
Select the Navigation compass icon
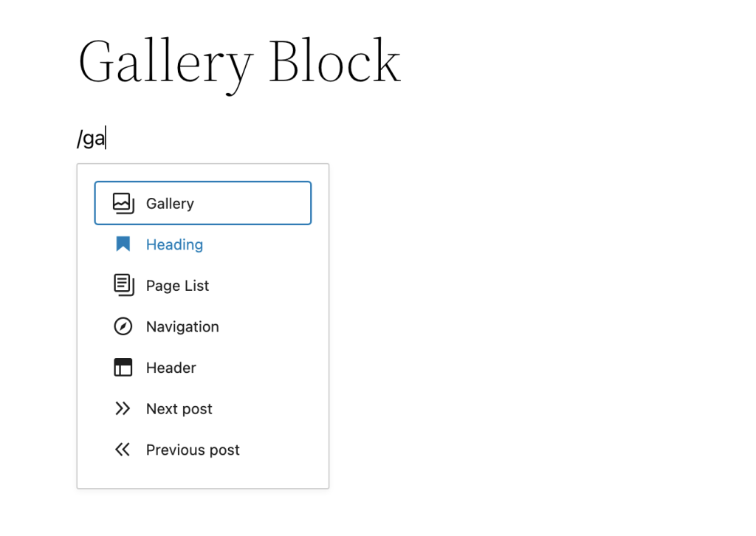point(123,326)
